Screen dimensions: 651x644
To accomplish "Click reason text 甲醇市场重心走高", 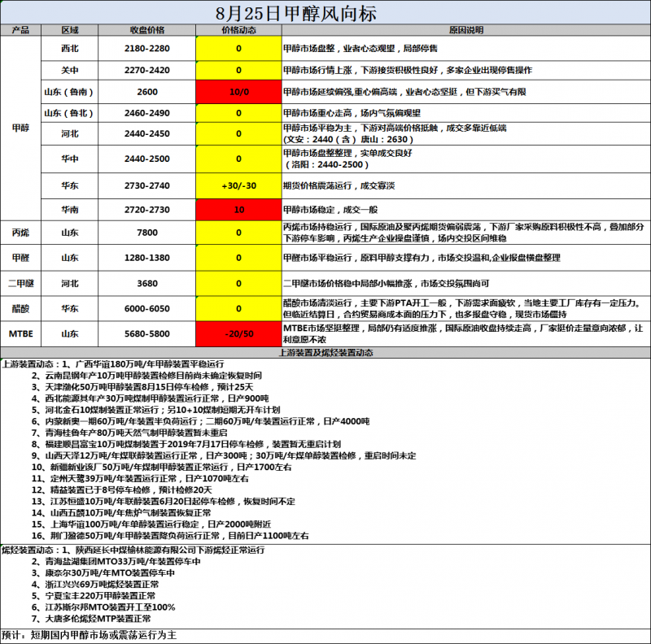I will coord(317,113).
